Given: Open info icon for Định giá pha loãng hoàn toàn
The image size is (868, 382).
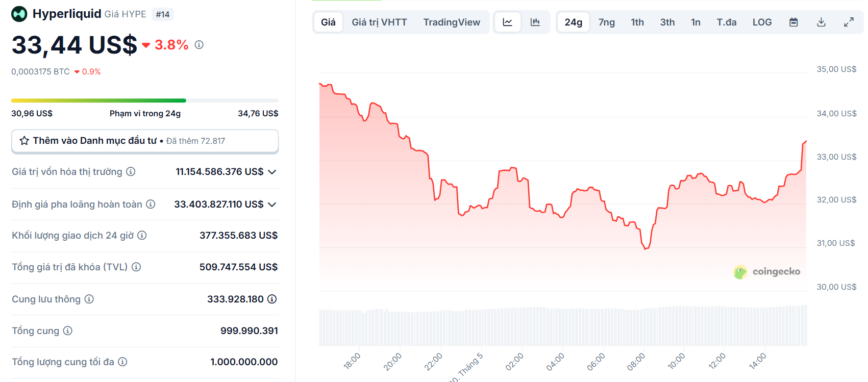Looking at the screenshot, I should (151, 204).
